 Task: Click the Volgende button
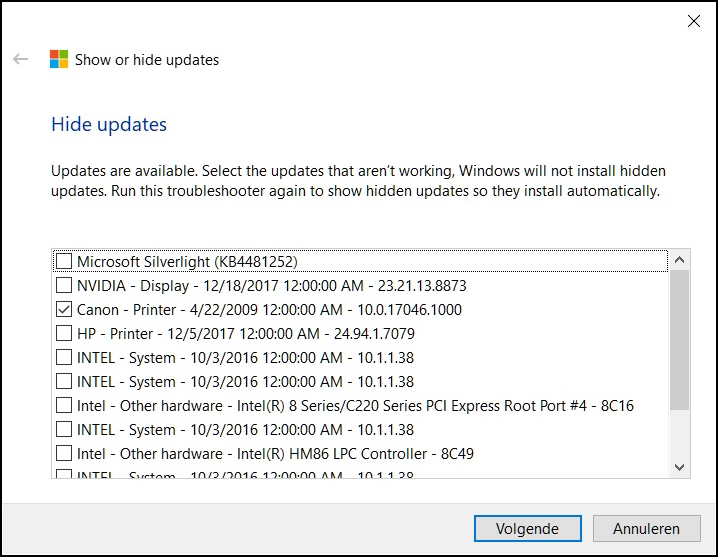click(528, 529)
